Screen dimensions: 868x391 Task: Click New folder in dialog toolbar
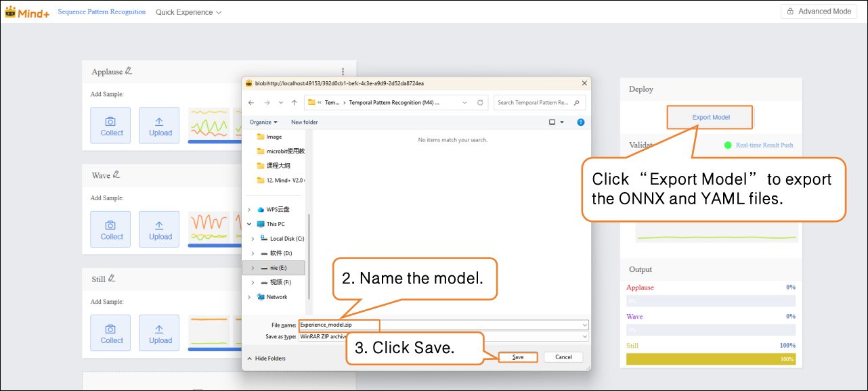click(304, 122)
